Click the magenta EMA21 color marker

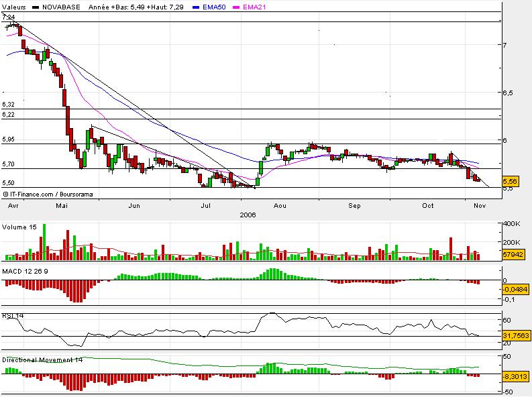[x=236, y=7]
